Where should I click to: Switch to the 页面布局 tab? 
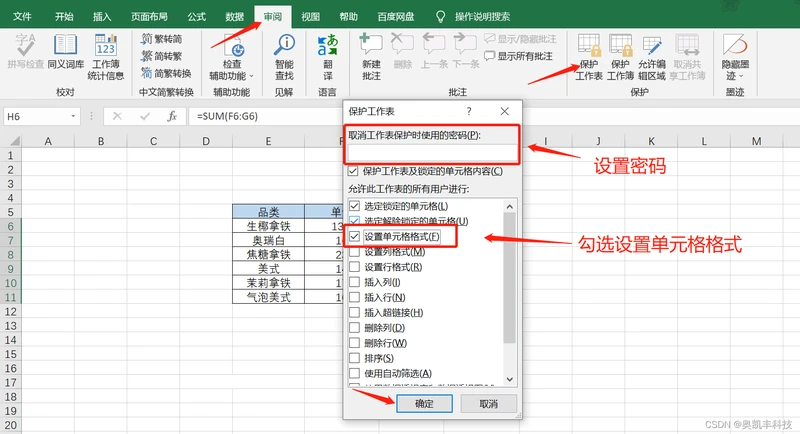(149, 17)
